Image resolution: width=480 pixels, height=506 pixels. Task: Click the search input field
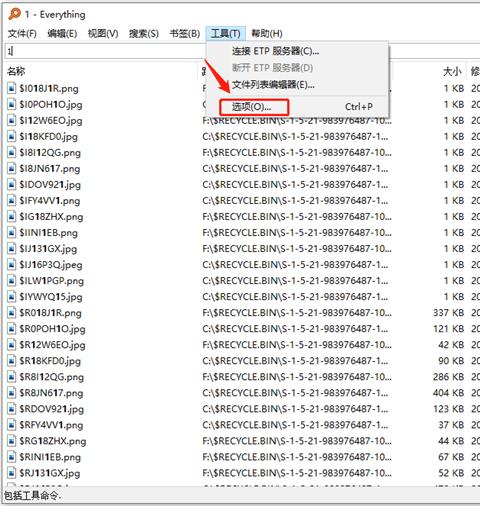click(x=105, y=51)
